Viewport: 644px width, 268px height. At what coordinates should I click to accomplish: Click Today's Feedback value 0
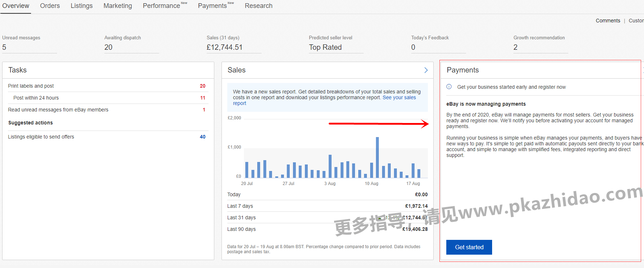click(413, 47)
